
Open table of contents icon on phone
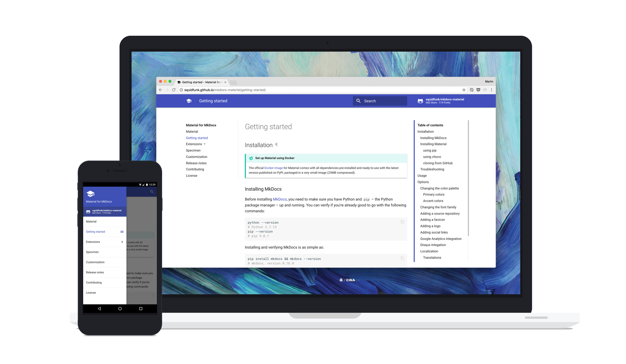click(x=122, y=232)
